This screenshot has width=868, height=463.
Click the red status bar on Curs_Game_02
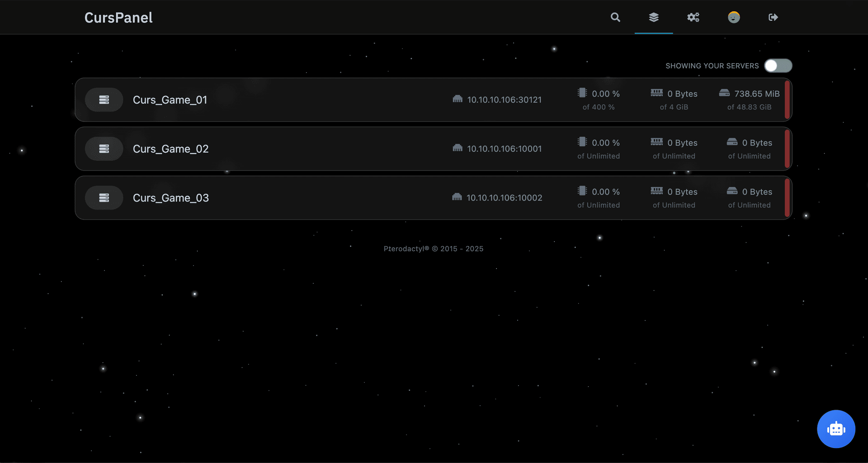787,149
